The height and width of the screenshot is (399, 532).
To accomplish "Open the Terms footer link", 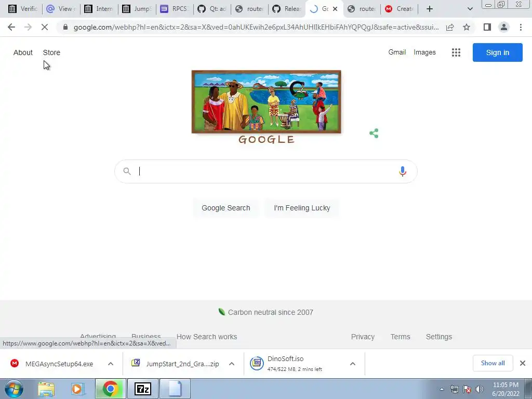I will click(x=401, y=337).
